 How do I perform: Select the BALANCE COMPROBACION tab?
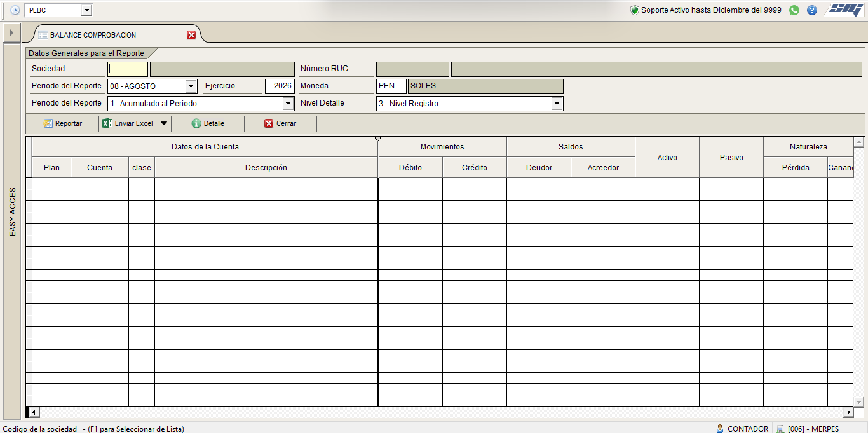pyautogui.click(x=93, y=35)
